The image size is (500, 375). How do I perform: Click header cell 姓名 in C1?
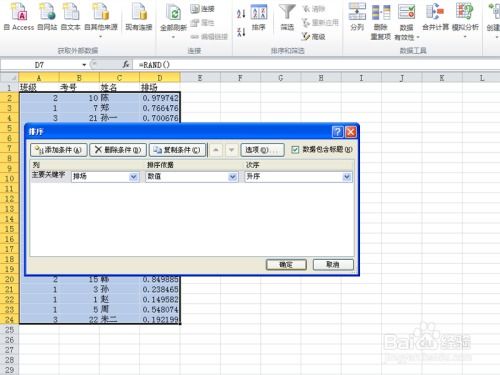(119, 88)
